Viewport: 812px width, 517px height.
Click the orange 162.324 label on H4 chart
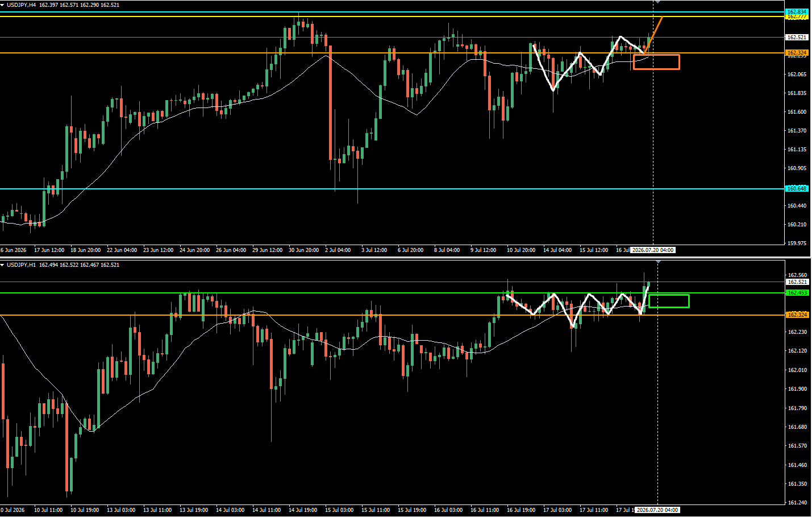[797, 53]
